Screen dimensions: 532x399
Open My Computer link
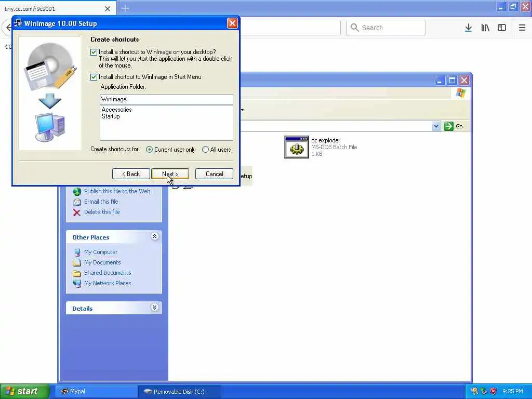(x=100, y=252)
